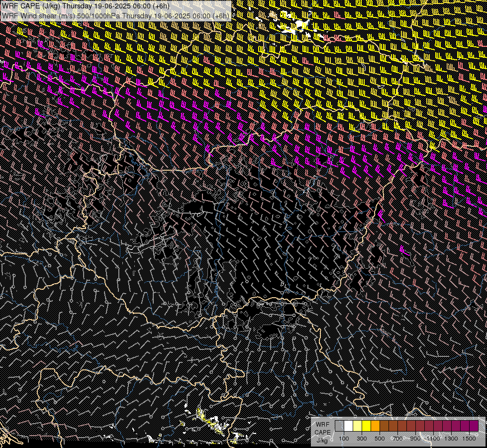Click the purple swatch above 1500

tap(474, 426)
